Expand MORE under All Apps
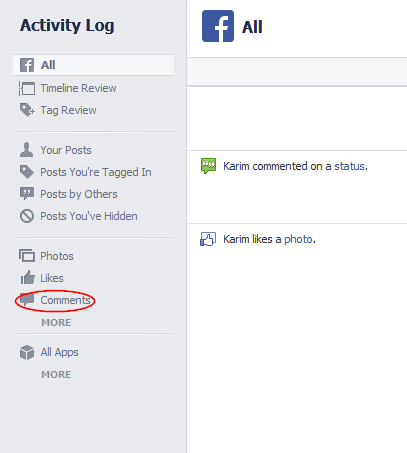The height and width of the screenshot is (453, 407). point(56,374)
